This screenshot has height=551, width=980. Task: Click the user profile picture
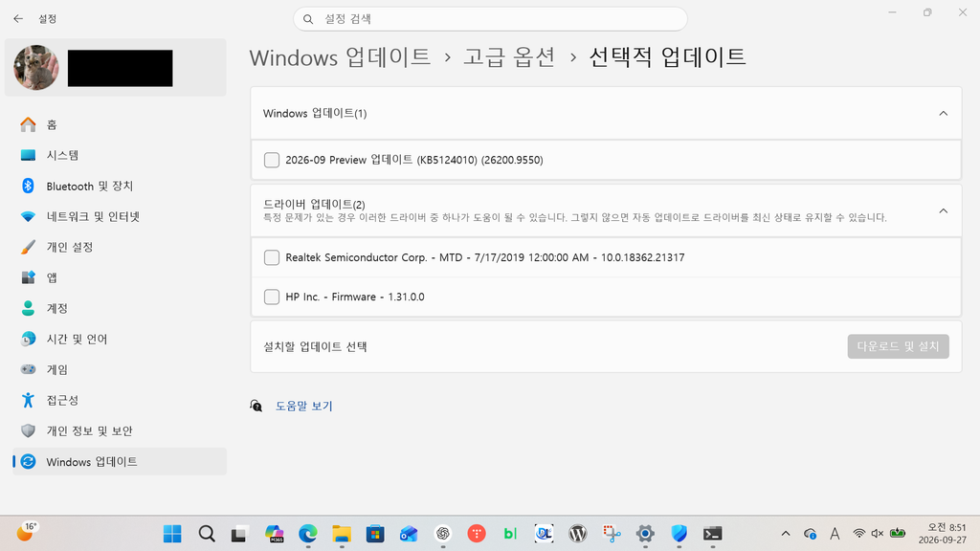click(x=36, y=68)
